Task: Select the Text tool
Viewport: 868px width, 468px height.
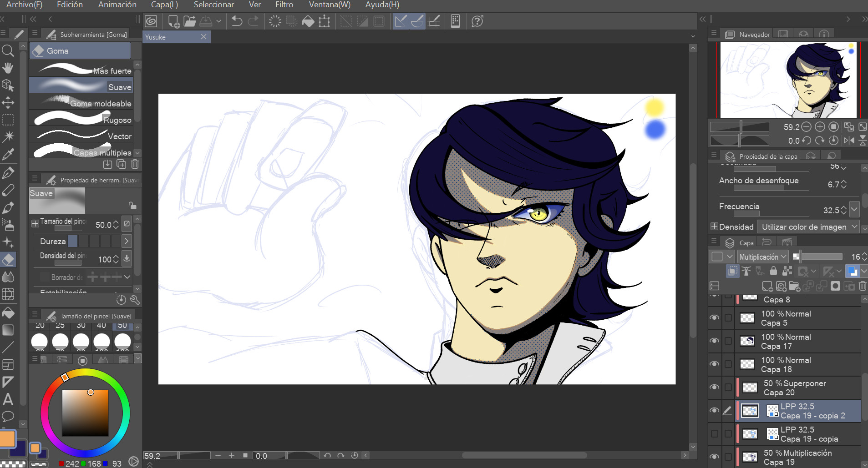Action: 8,399
